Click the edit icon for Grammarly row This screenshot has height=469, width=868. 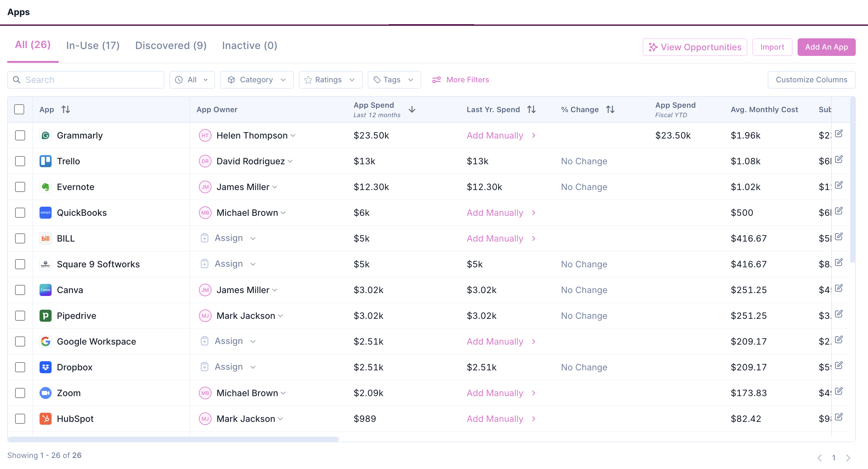(839, 134)
